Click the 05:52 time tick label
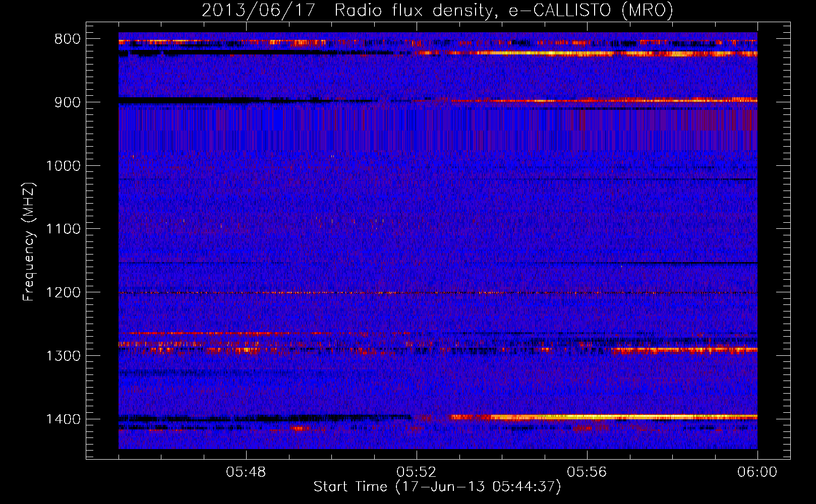Image resolution: width=816 pixels, height=504 pixels. point(417,472)
